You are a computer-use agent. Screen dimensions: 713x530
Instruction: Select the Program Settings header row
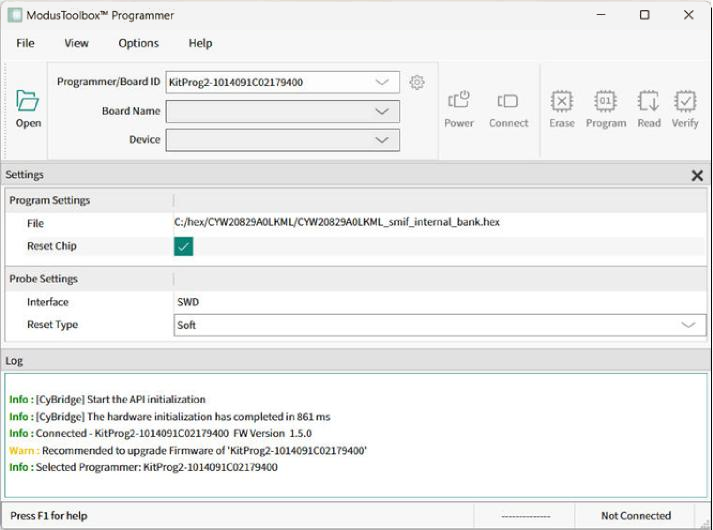(x=356, y=200)
